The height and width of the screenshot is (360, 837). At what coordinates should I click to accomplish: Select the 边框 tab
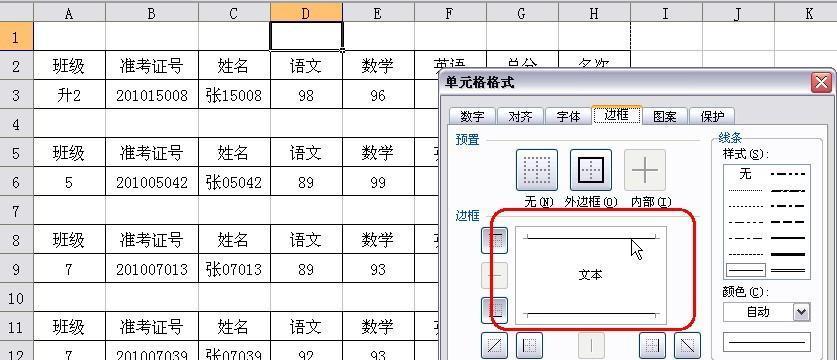(616, 115)
